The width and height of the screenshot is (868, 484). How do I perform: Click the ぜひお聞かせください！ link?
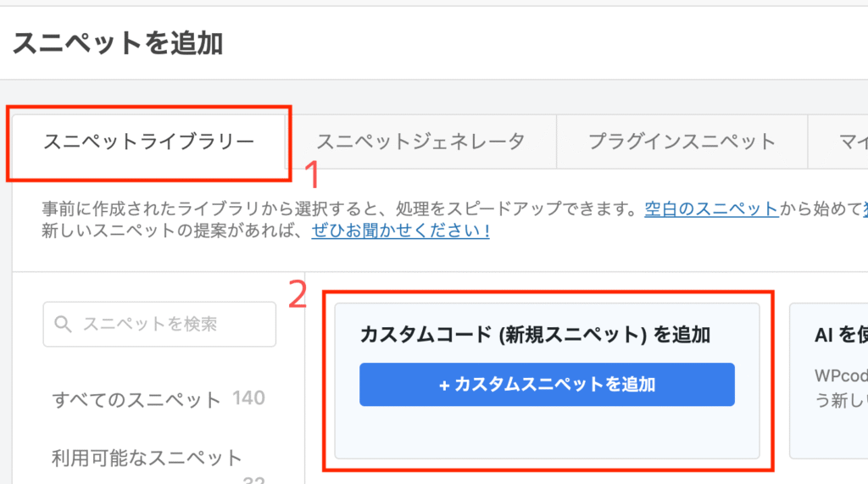(x=401, y=231)
